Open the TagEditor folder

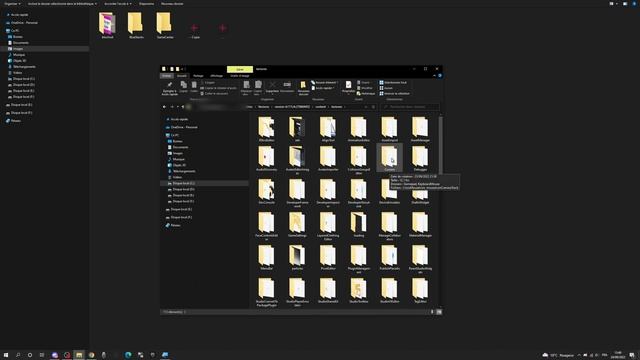[420, 291]
